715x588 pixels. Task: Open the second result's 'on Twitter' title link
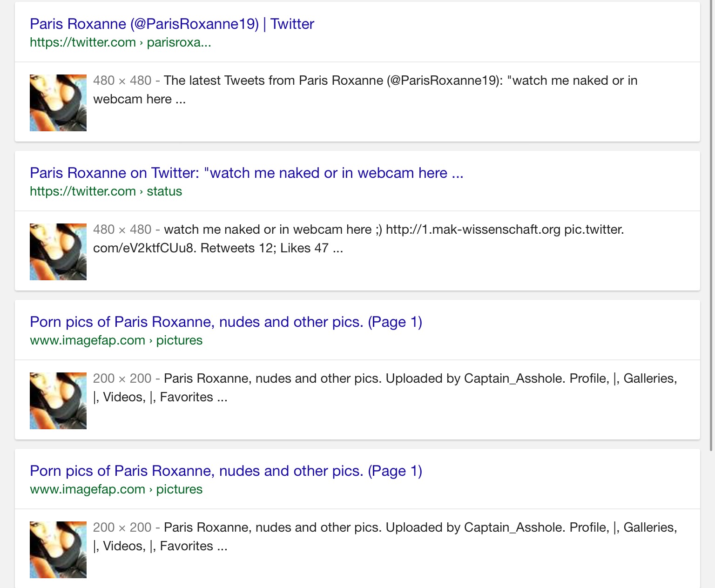(x=246, y=173)
